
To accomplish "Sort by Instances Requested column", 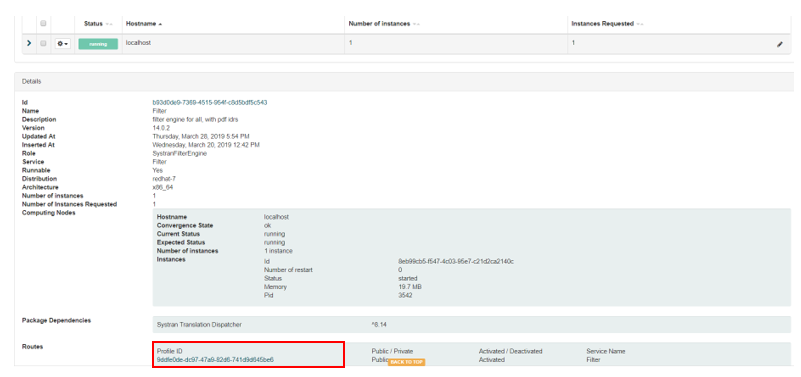I will (x=607, y=23).
